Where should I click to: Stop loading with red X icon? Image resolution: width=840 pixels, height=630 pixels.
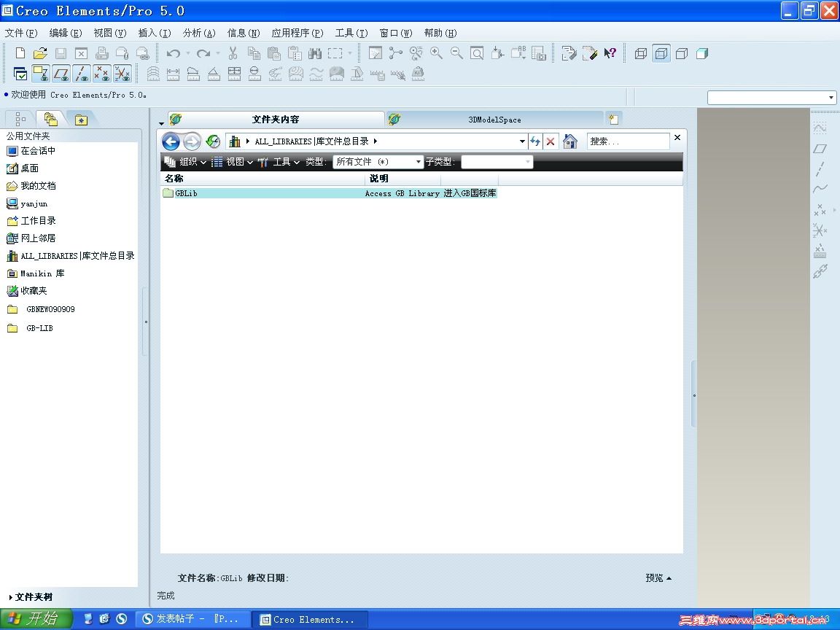point(551,141)
